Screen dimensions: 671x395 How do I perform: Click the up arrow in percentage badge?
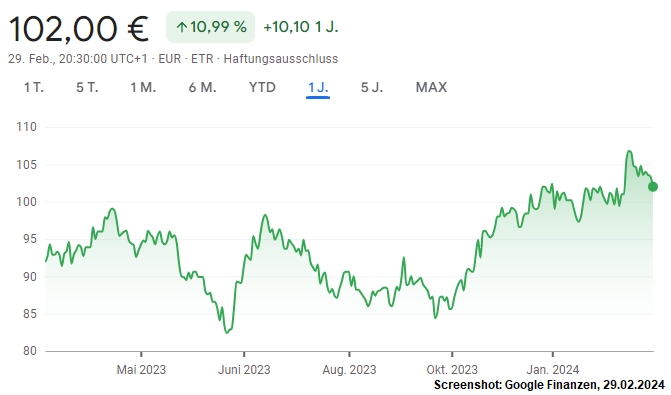pyautogui.click(x=182, y=27)
